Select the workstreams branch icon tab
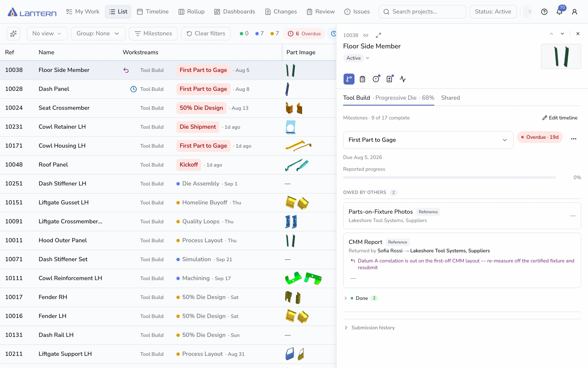Viewport: 588px width, 368px height. tap(349, 79)
